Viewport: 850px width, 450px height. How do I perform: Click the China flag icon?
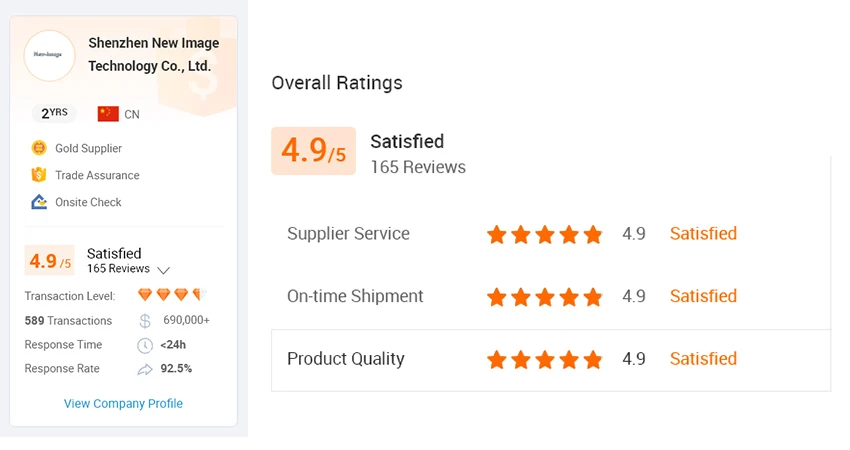click(x=108, y=114)
